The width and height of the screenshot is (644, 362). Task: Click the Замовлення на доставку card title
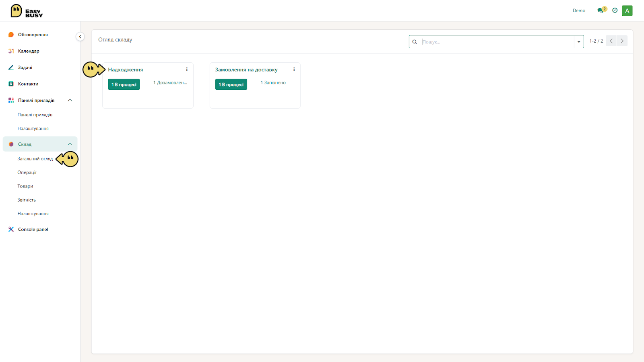point(246,70)
